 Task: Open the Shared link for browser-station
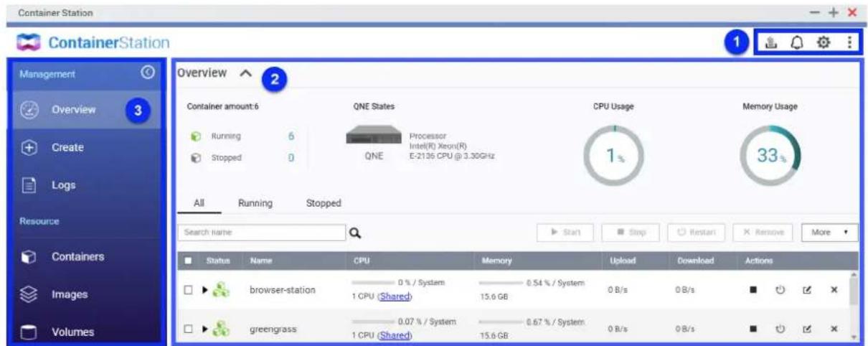pos(395,296)
